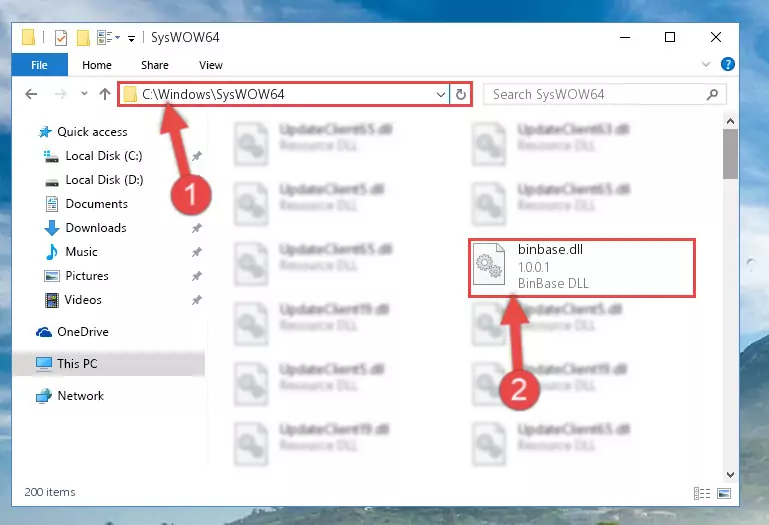Click the folder icon in the title bar
This screenshot has width=769, height=525.
28,37
